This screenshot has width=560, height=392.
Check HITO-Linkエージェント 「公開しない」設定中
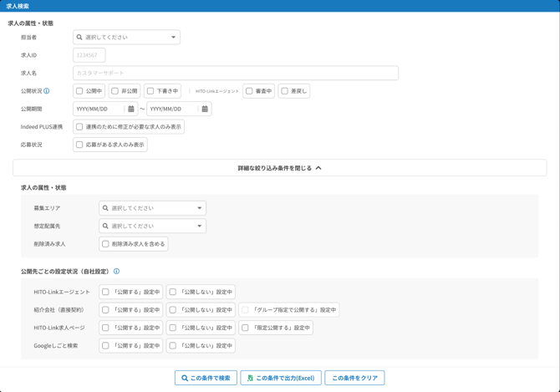[x=173, y=292]
